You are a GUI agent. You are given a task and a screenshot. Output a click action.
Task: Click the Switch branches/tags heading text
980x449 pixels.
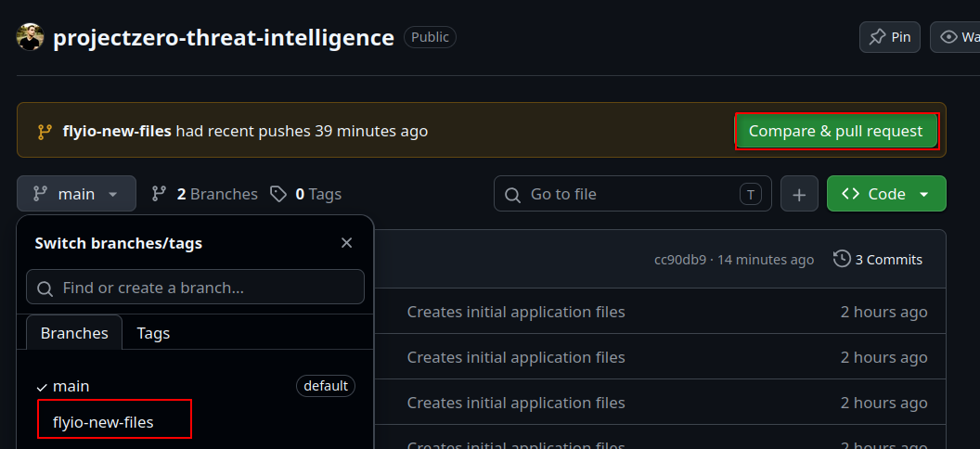click(119, 243)
